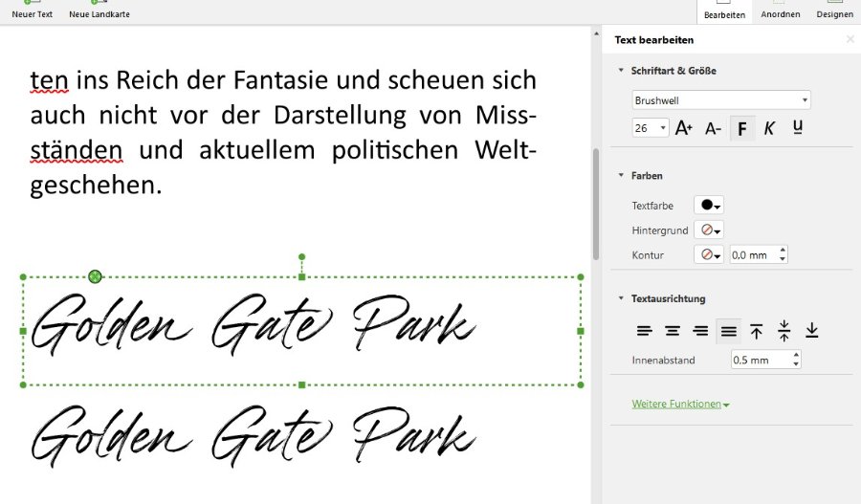The height and width of the screenshot is (504, 861).
Task: Toggle underline formatting U button
Action: (x=798, y=128)
